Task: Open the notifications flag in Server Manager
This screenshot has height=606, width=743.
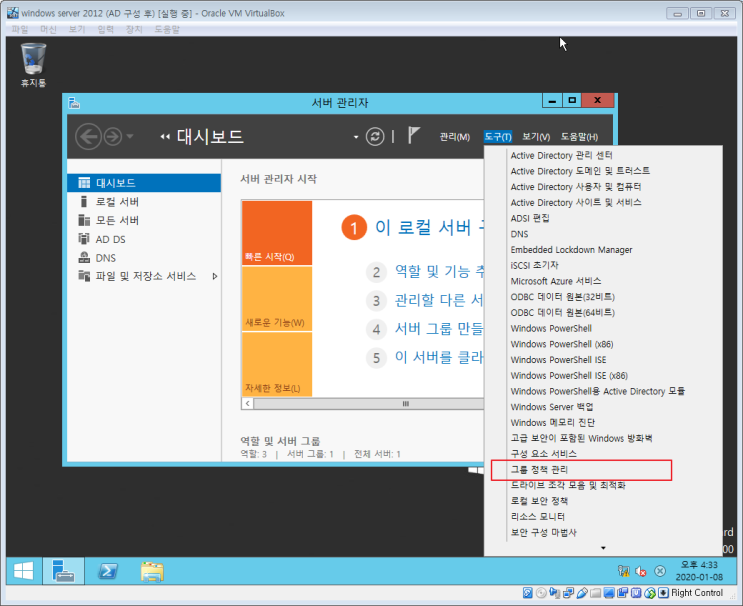Action: [413, 136]
